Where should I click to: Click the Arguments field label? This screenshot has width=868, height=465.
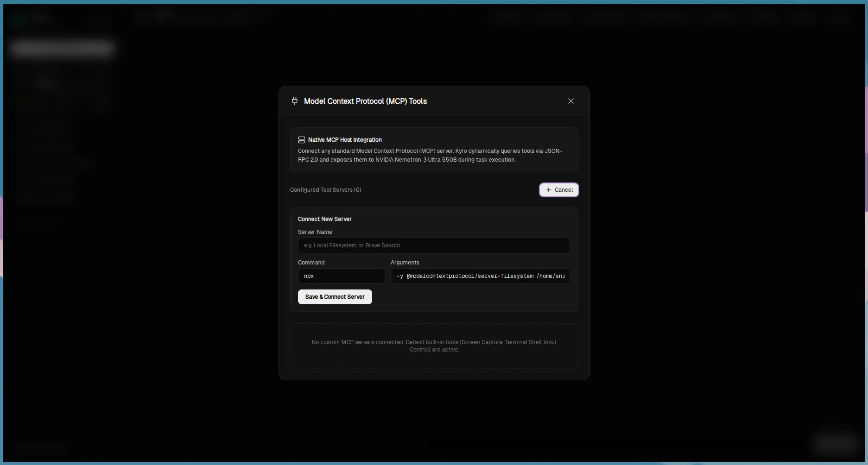pos(405,263)
